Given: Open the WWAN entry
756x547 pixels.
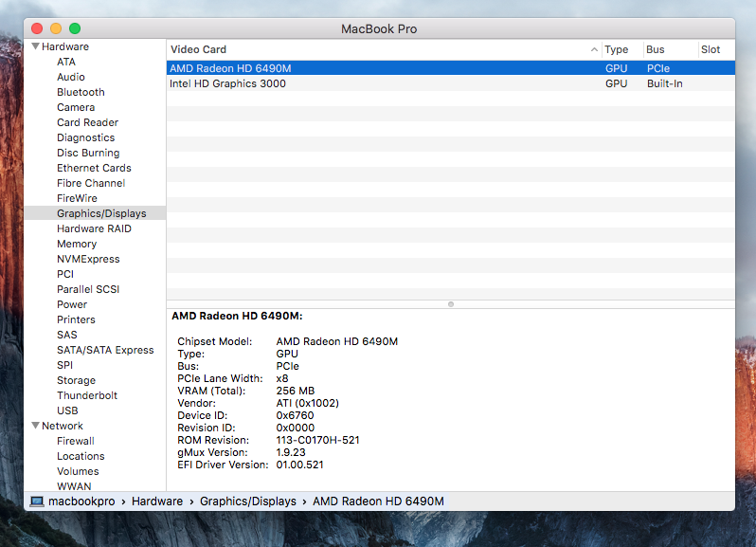Looking at the screenshot, I should click(x=74, y=486).
